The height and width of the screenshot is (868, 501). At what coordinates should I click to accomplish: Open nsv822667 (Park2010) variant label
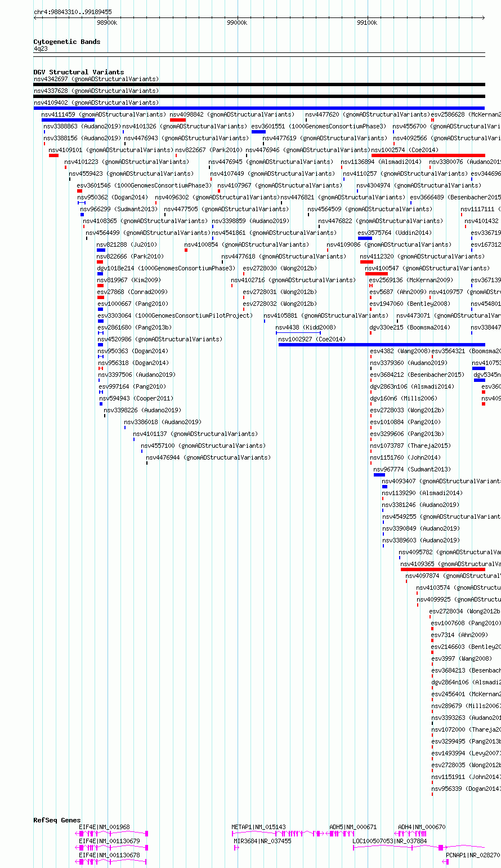point(209,150)
